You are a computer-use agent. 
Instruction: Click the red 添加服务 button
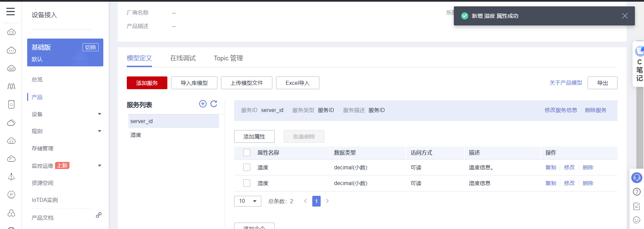pos(147,83)
